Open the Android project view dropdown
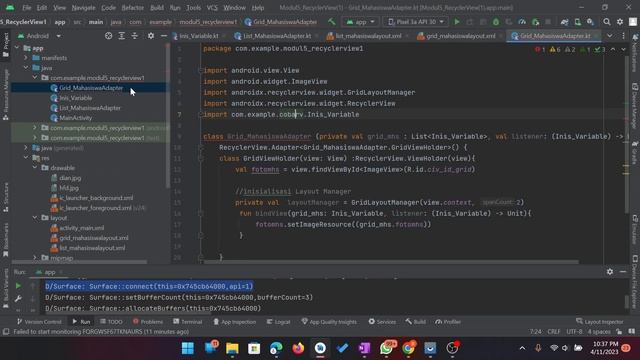 [x=40, y=36]
